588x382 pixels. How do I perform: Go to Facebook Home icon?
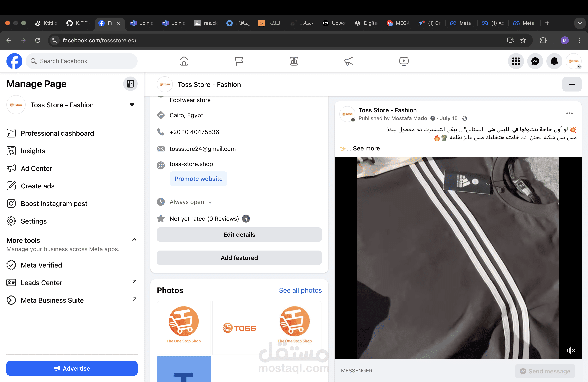point(184,61)
